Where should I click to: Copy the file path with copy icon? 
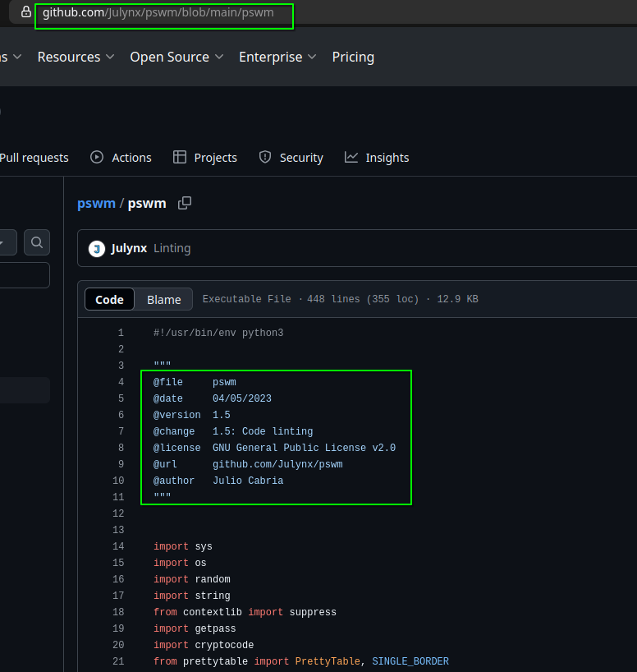click(185, 203)
